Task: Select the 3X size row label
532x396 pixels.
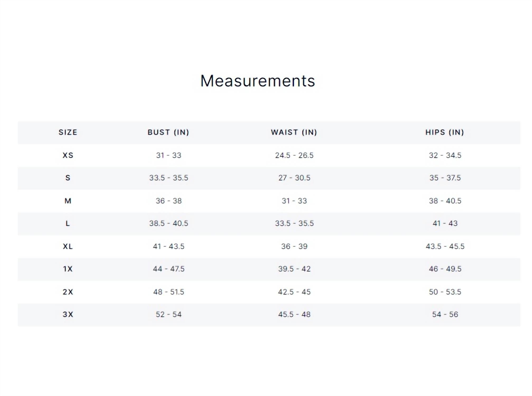Action: pyautogui.click(x=68, y=314)
